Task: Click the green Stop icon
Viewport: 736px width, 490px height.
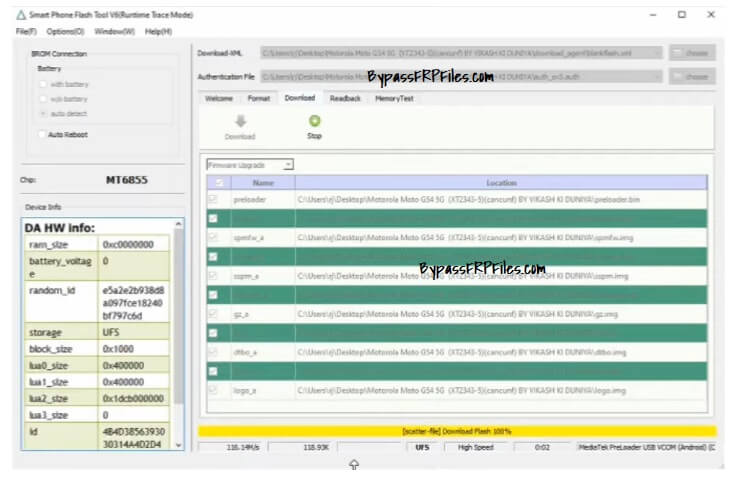Action: coord(314,121)
